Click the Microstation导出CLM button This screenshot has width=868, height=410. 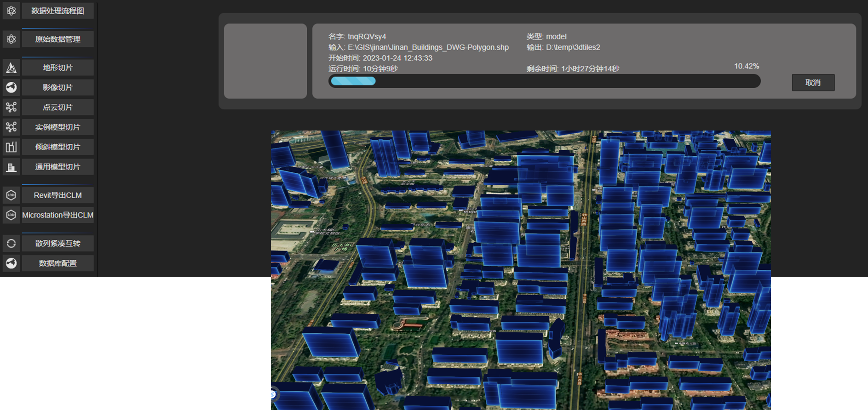pyautogui.click(x=57, y=215)
